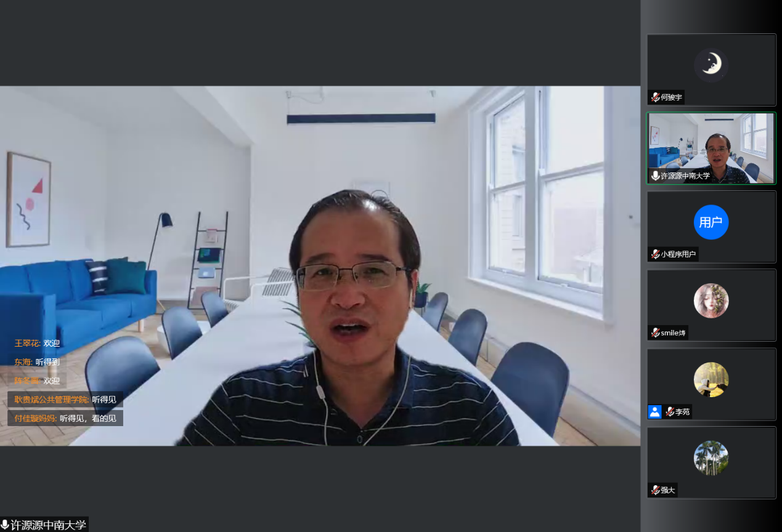The image size is (782, 532).
Task: Click the 何骏宇 name label
Action: [x=672, y=97]
